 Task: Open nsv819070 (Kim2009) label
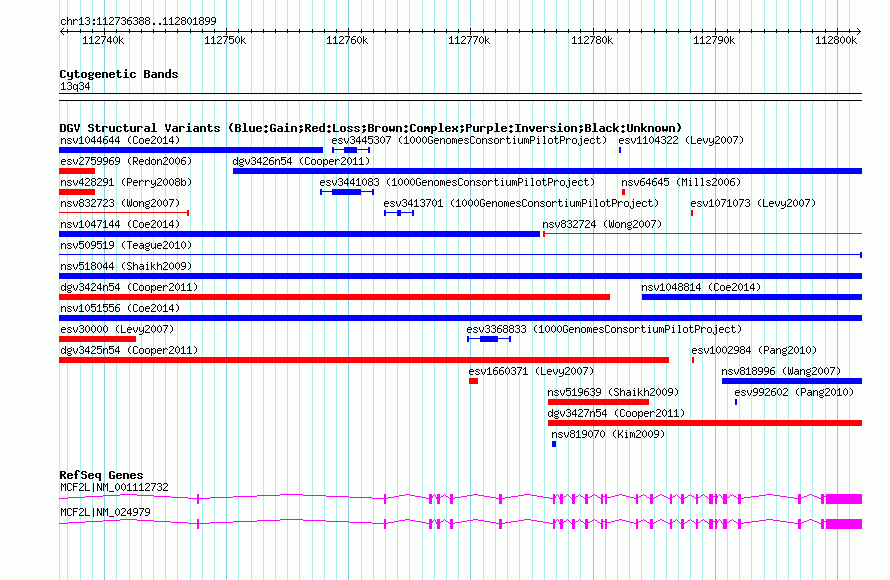pos(608,434)
